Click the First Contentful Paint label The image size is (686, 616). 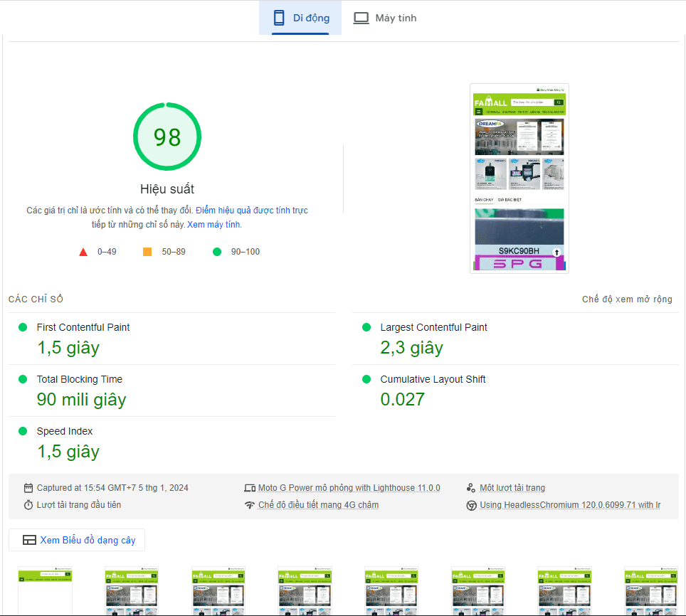click(x=83, y=327)
